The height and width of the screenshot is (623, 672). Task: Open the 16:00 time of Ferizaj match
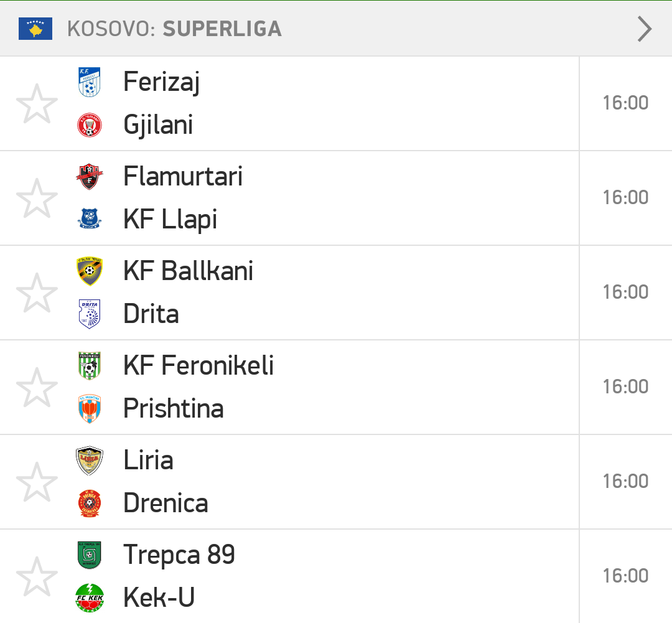pyautogui.click(x=625, y=103)
